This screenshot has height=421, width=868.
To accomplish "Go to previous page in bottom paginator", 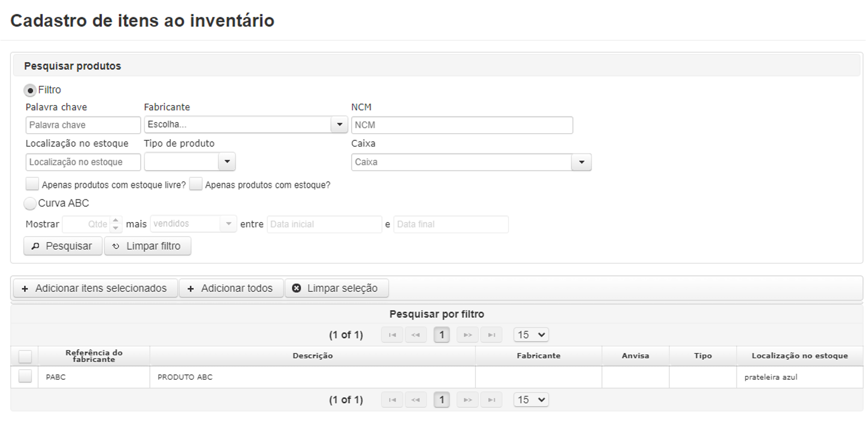I will 415,400.
